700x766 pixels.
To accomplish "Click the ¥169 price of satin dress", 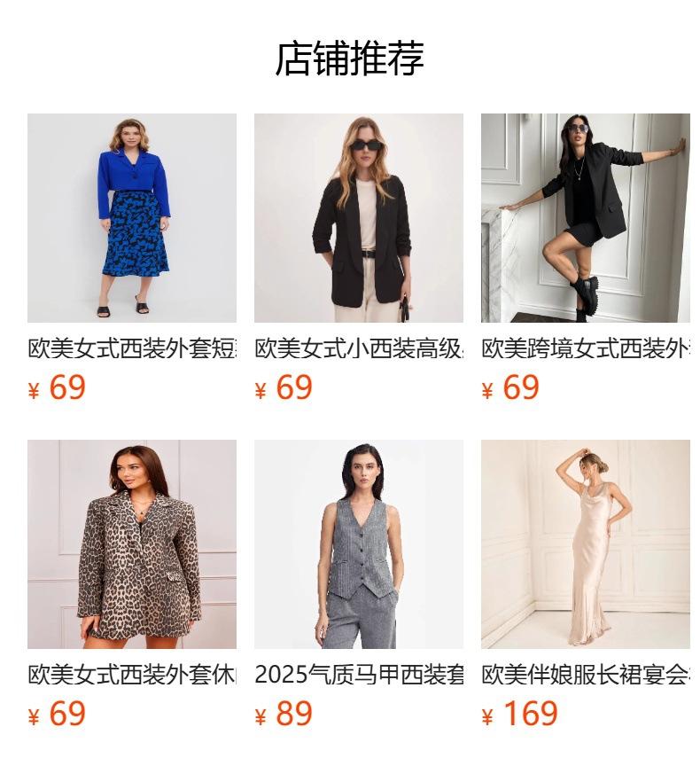I will click(519, 714).
